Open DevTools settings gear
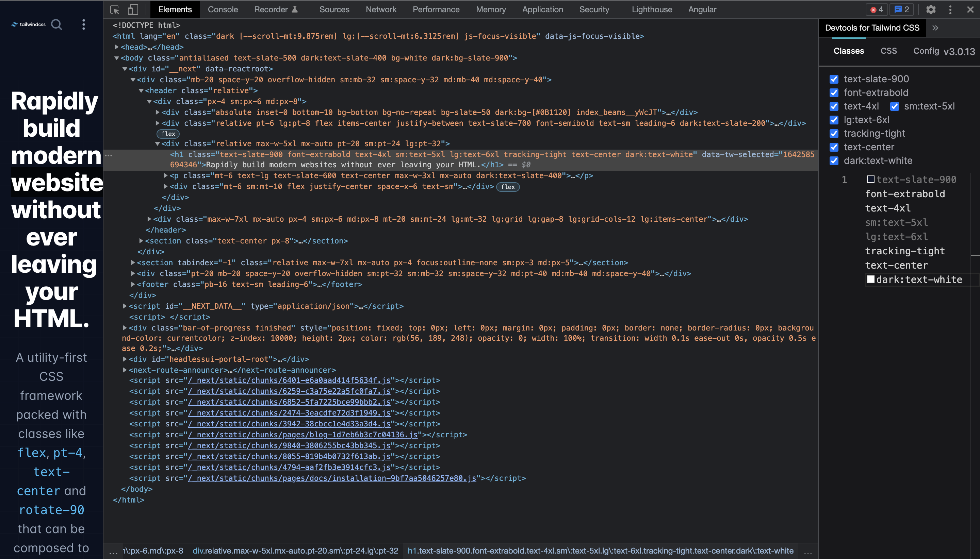980x559 pixels. click(x=930, y=10)
